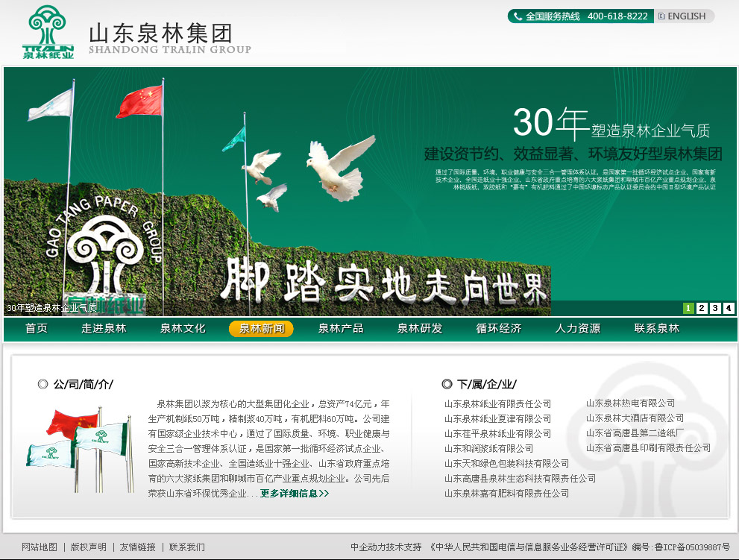This screenshot has width=739, height=560.
Task: Click the 网站地图 footer link
Action: (40, 547)
